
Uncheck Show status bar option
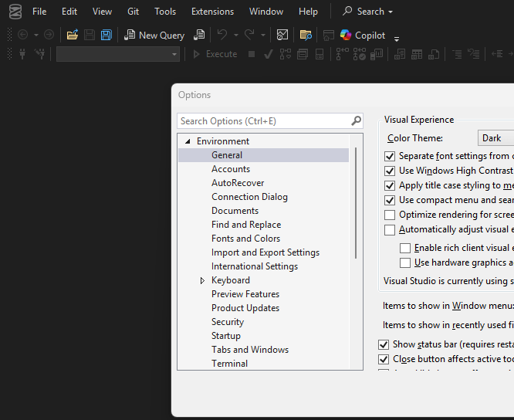click(384, 345)
